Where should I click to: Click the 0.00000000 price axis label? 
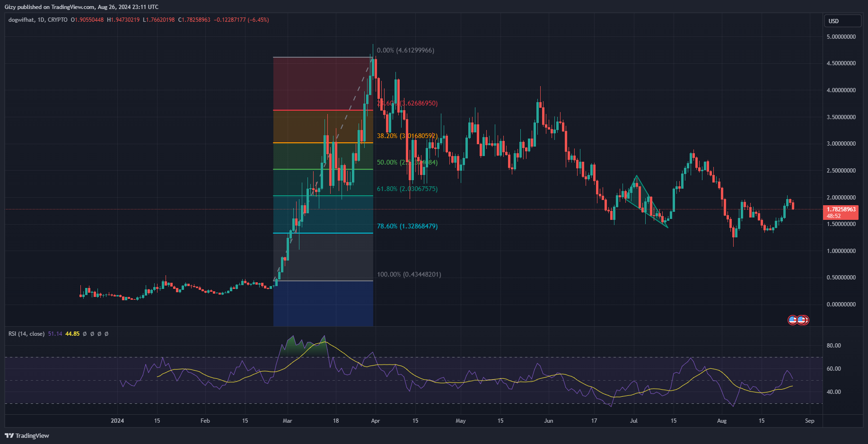(x=841, y=305)
